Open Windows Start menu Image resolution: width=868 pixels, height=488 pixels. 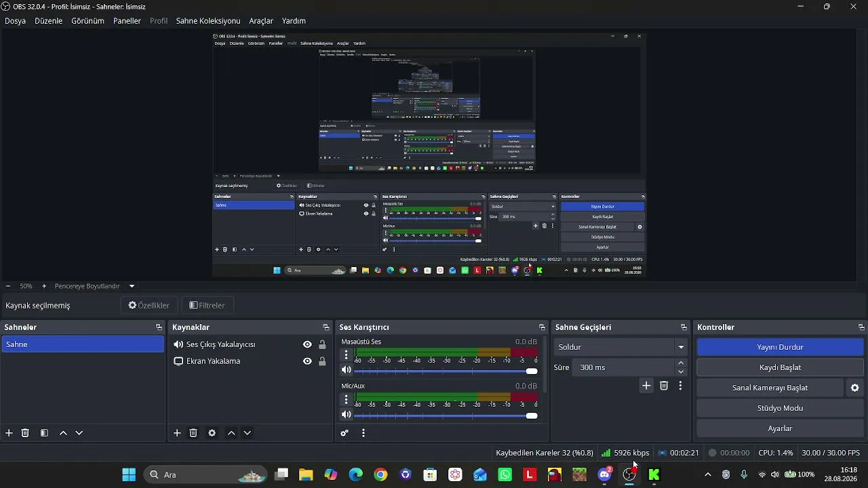pos(129,474)
